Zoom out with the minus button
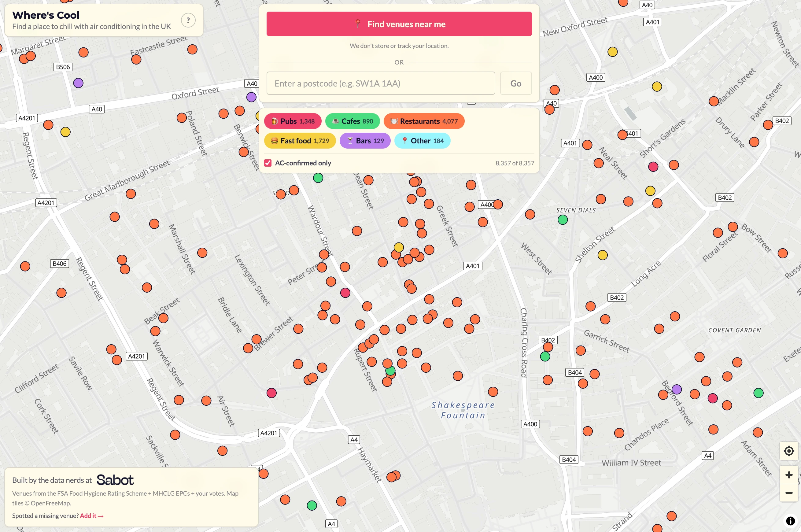 [x=789, y=493]
